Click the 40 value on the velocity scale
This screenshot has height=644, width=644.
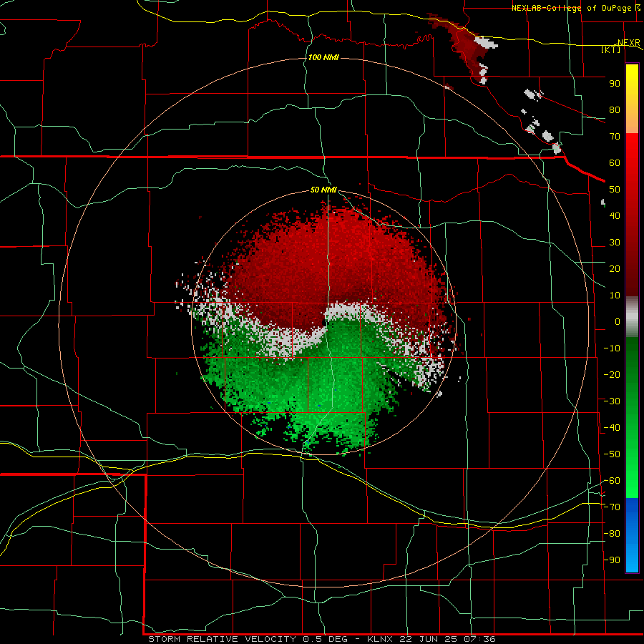pos(615,216)
